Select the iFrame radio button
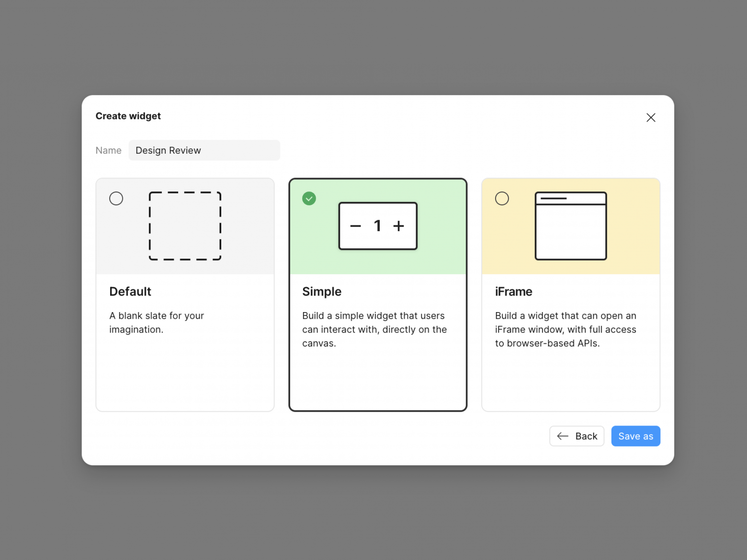 502,198
